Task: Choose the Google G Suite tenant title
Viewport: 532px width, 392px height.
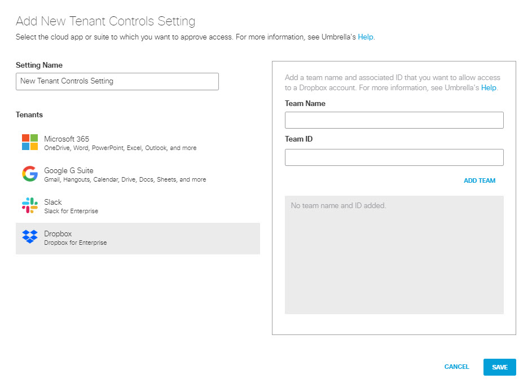Action: tap(68, 170)
